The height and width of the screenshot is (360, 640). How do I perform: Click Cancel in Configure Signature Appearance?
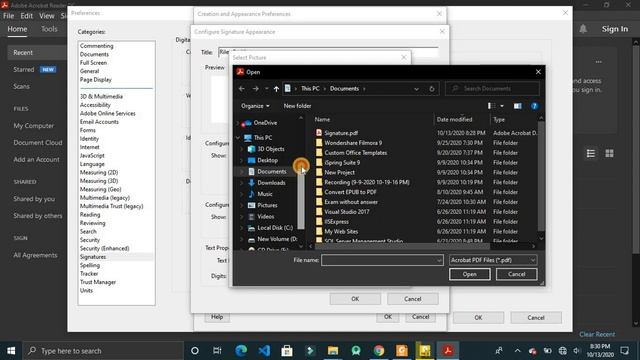coord(413,299)
